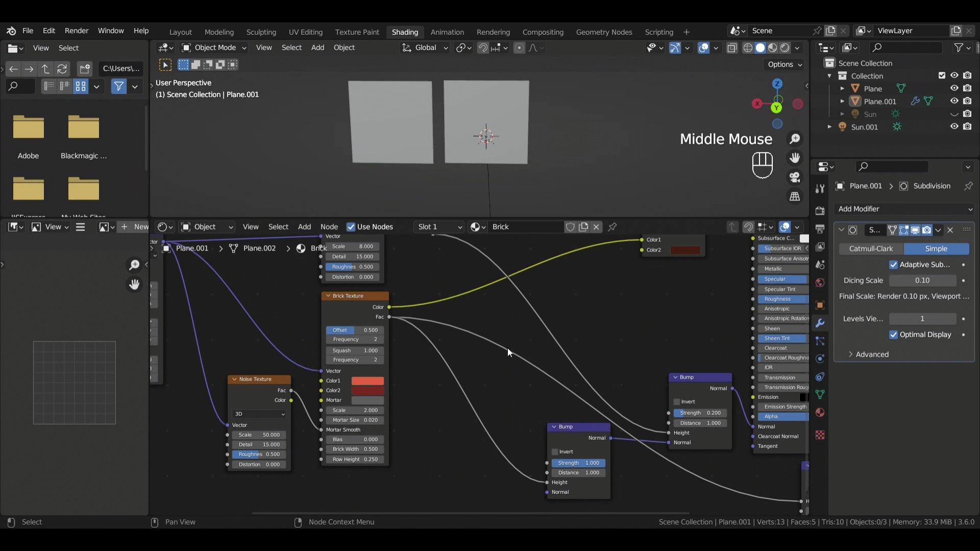
Task: Click the camera view icon in viewport
Action: click(x=795, y=177)
